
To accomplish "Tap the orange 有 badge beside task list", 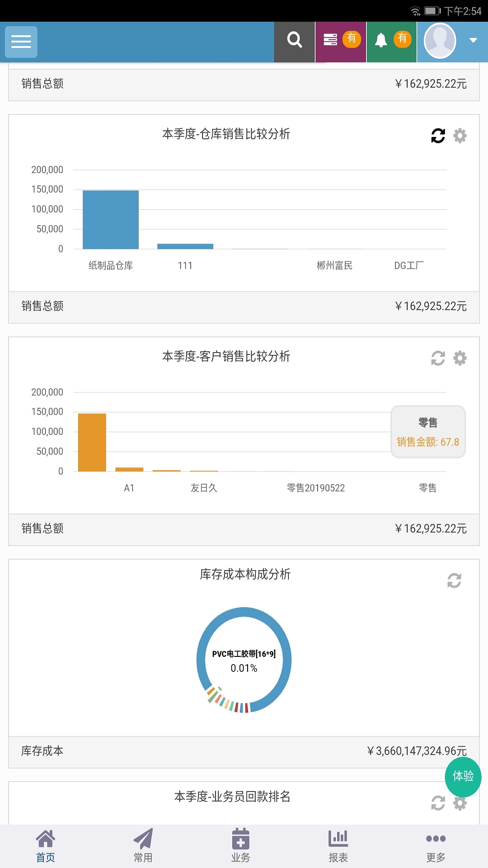I will click(x=352, y=38).
